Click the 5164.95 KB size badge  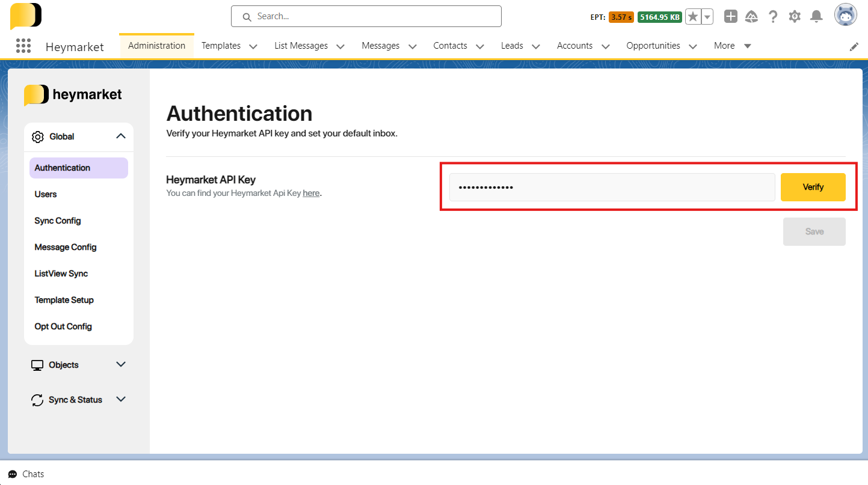pos(660,17)
